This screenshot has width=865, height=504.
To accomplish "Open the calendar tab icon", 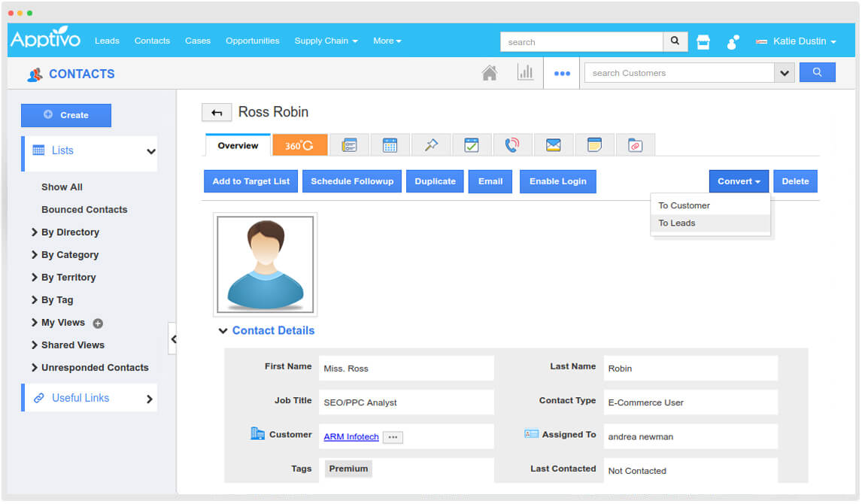I will pos(390,145).
